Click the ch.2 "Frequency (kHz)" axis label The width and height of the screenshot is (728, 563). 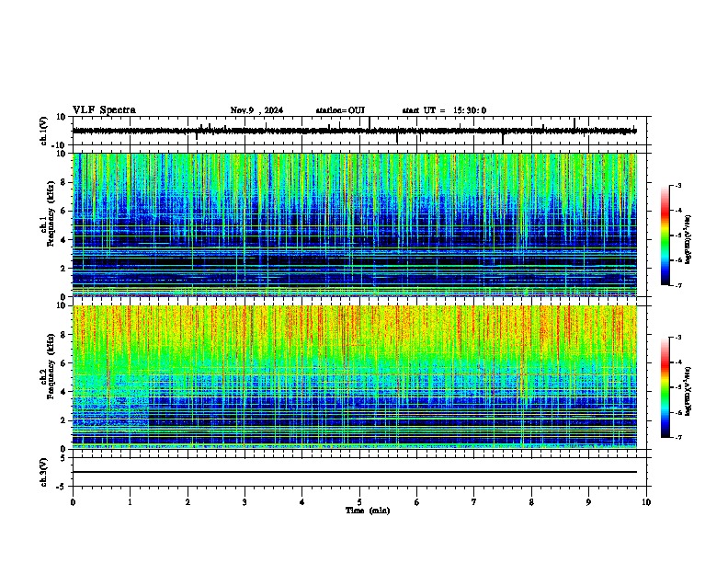click(x=51, y=366)
